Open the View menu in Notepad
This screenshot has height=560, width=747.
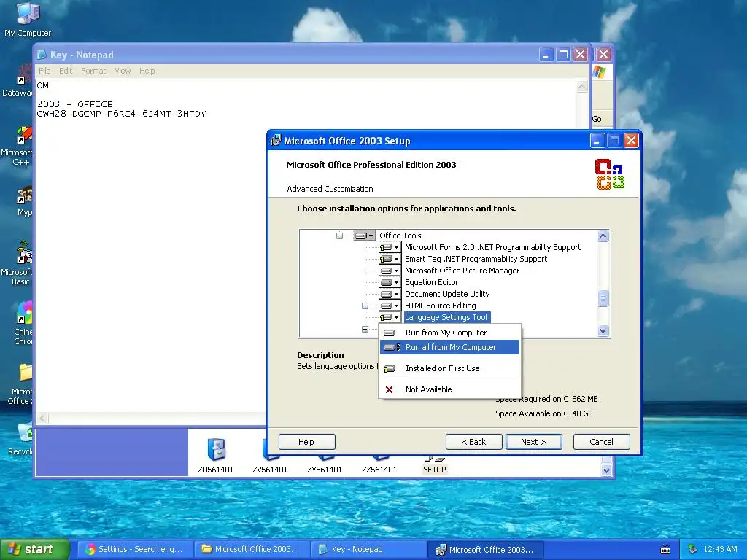[x=123, y=71]
